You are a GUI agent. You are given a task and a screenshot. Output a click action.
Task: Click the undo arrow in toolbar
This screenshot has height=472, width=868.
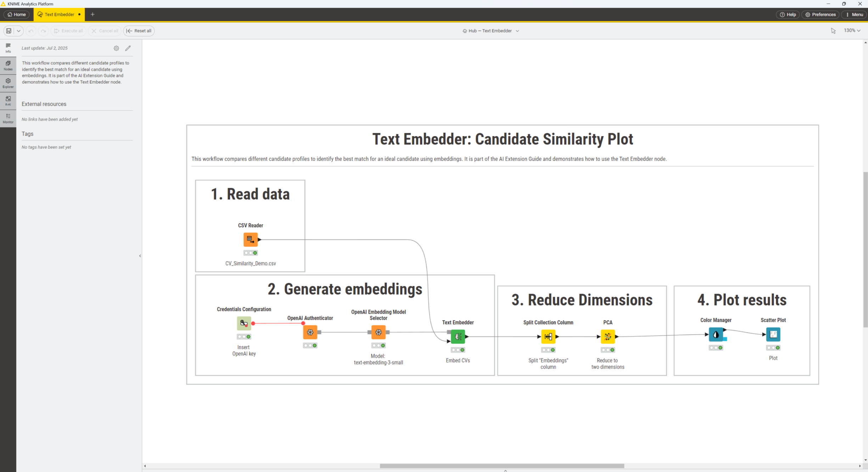pos(31,31)
